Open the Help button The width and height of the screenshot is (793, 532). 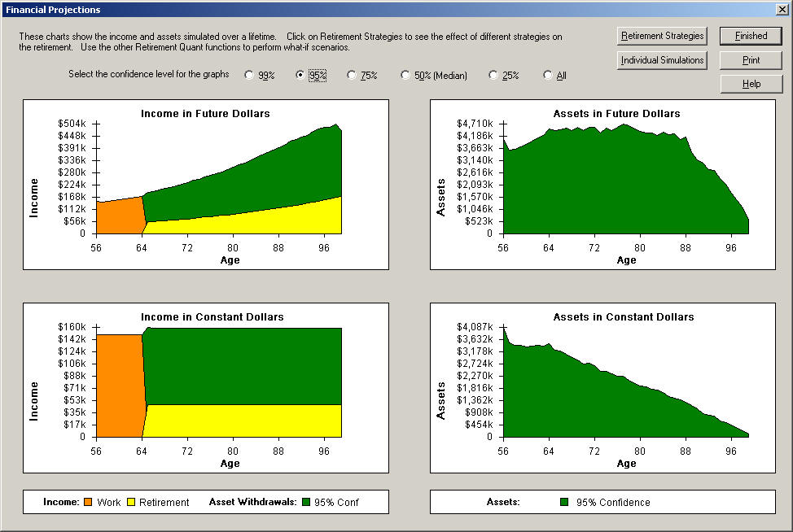(751, 84)
